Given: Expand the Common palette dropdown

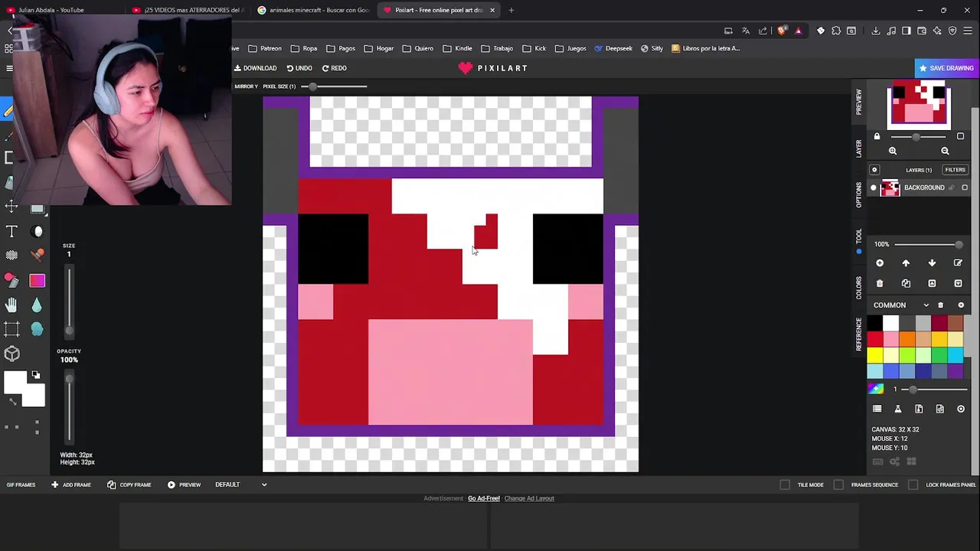Looking at the screenshot, I should click(926, 305).
